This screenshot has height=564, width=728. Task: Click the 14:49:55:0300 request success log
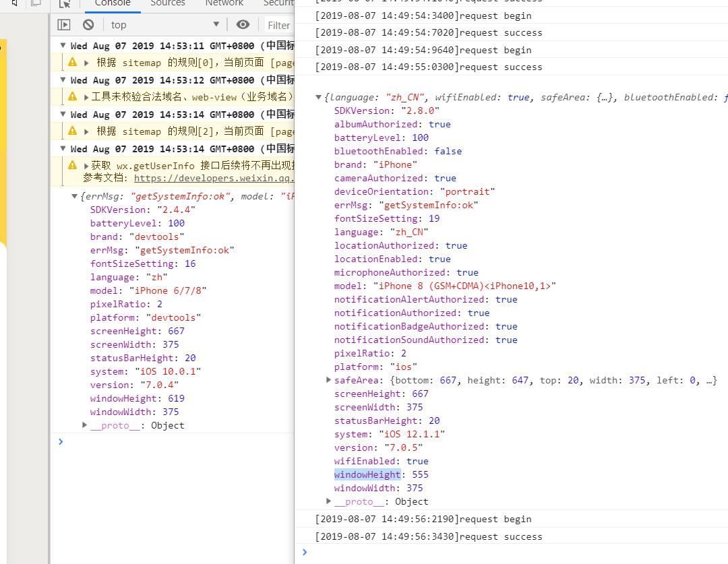[429, 67]
